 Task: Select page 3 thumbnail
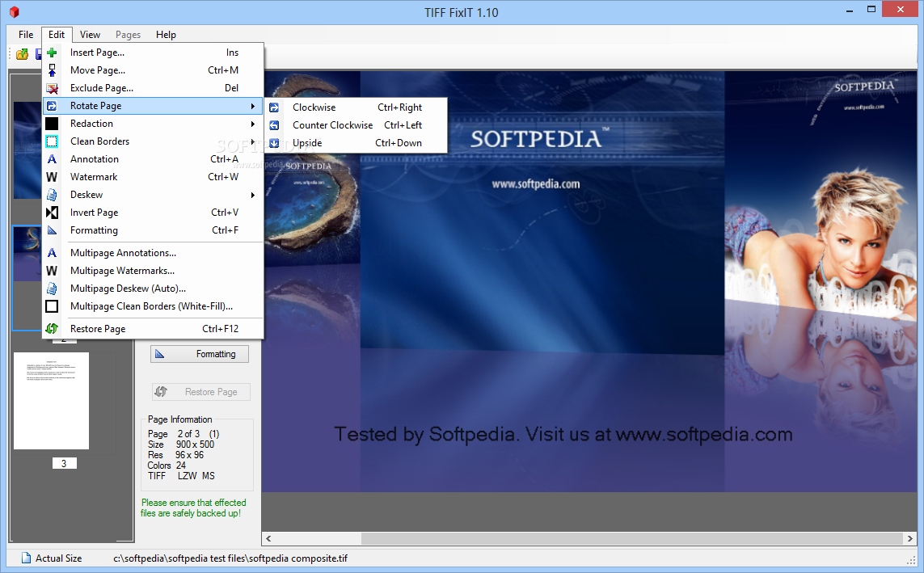coord(51,401)
